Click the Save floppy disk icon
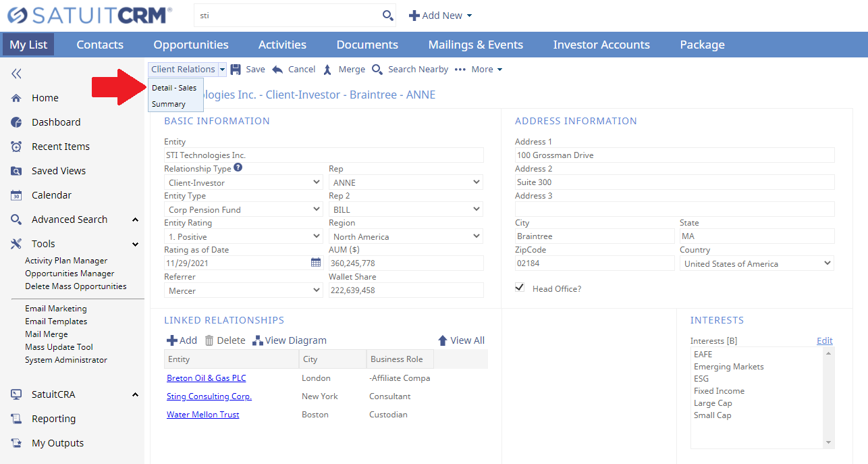The height and width of the screenshot is (464, 868). point(236,69)
